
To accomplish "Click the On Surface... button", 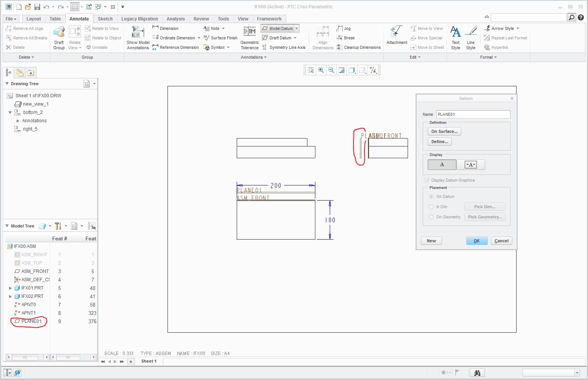I will pyautogui.click(x=444, y=131).
